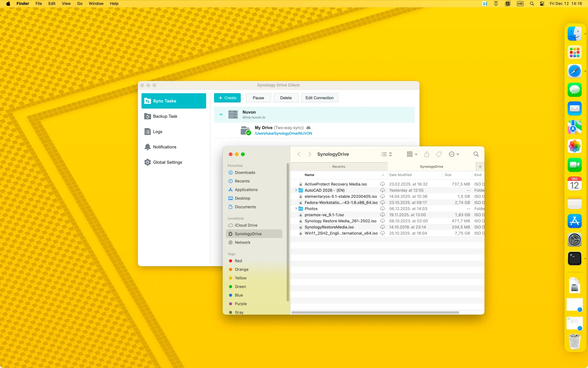Open the group-by dropdown in Finder toolbar

412,154
